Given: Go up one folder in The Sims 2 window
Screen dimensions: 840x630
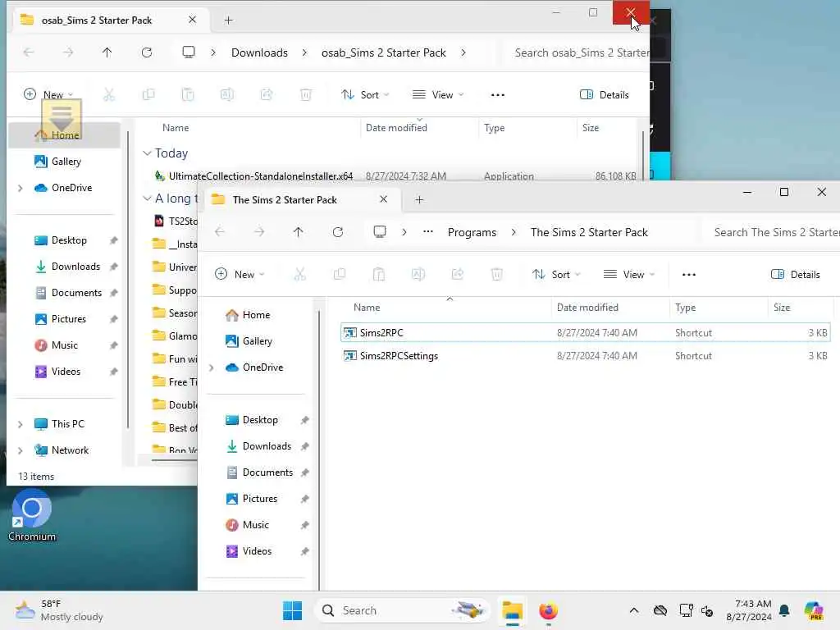Looking at the screenshot, I should pos(299,232).
